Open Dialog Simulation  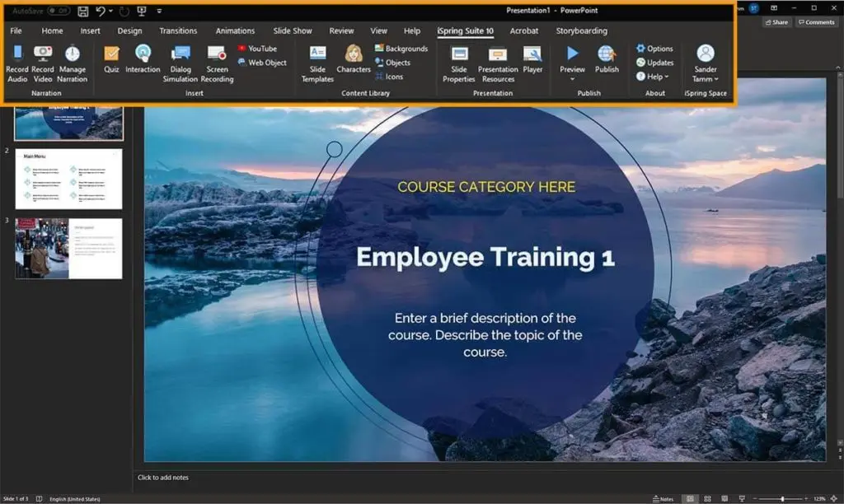(181, 64)
